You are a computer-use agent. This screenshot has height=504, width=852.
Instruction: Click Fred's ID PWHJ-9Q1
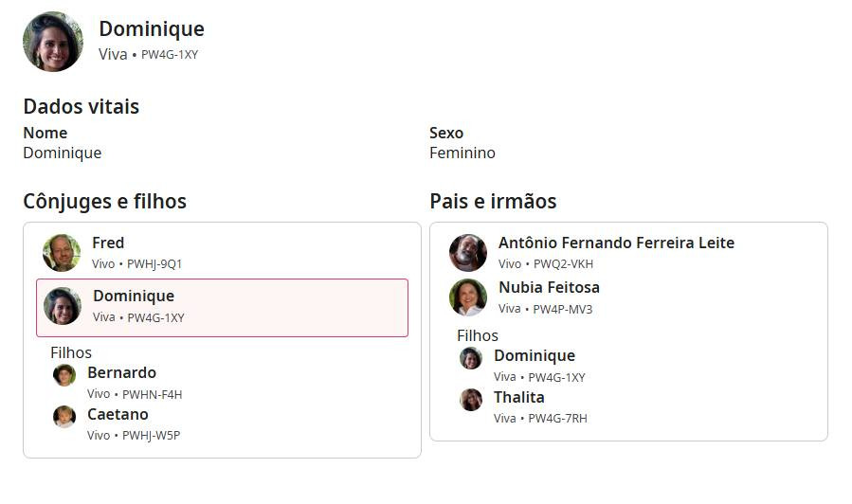[154, 264]
